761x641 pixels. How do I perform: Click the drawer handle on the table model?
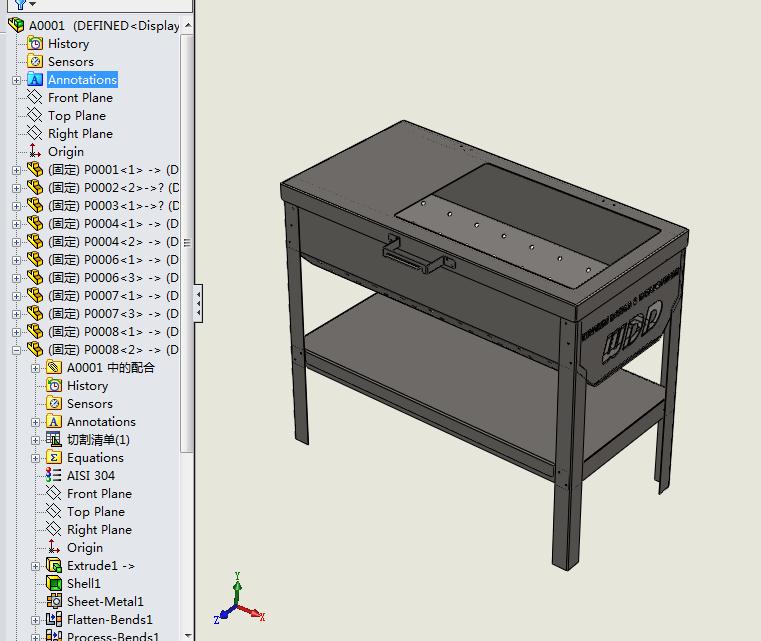click(419, 255)
